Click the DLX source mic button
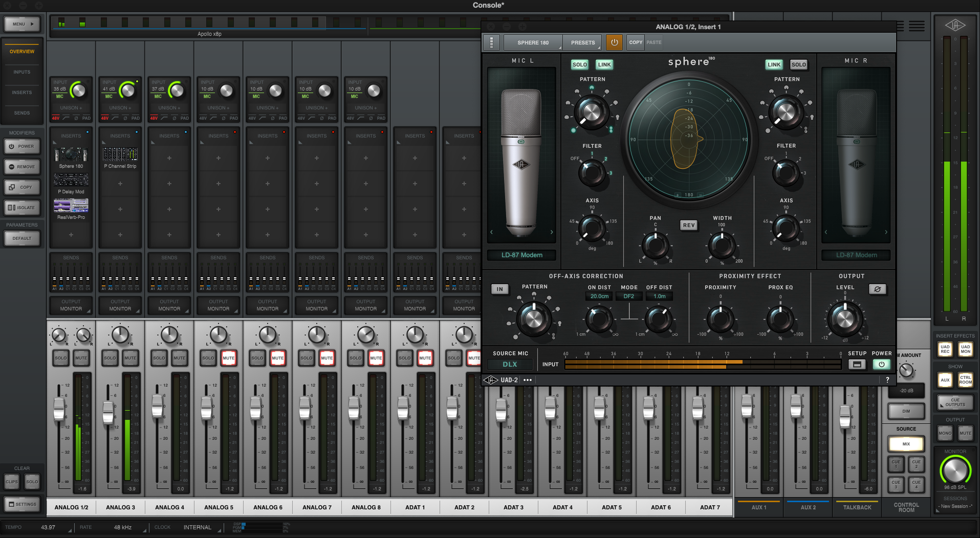 pyautogui.click(x=510, y=365)
